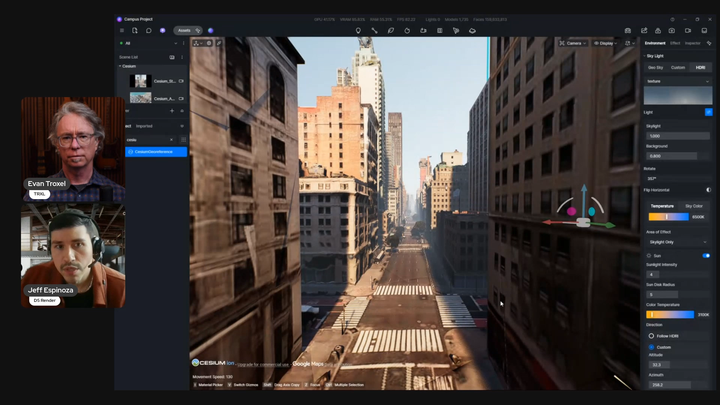Click the Color Temperature gradient slider
The image size is (720, 405).
(670, 315)
